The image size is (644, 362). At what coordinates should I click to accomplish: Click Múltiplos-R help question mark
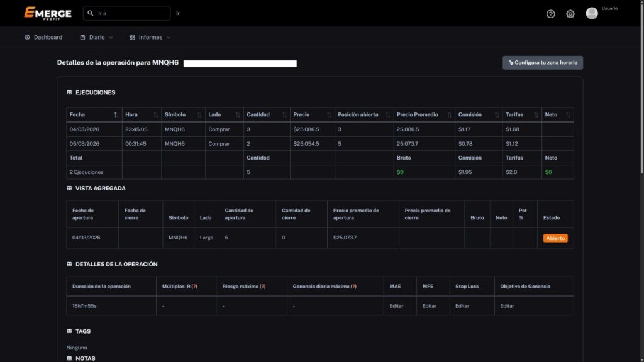click(x=194, y=287)
